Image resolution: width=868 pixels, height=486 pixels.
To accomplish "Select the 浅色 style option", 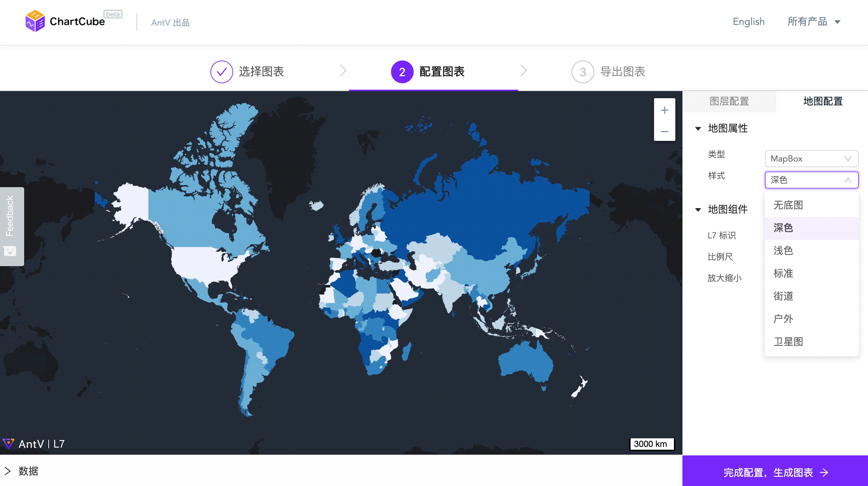I will tap(783, 250).
